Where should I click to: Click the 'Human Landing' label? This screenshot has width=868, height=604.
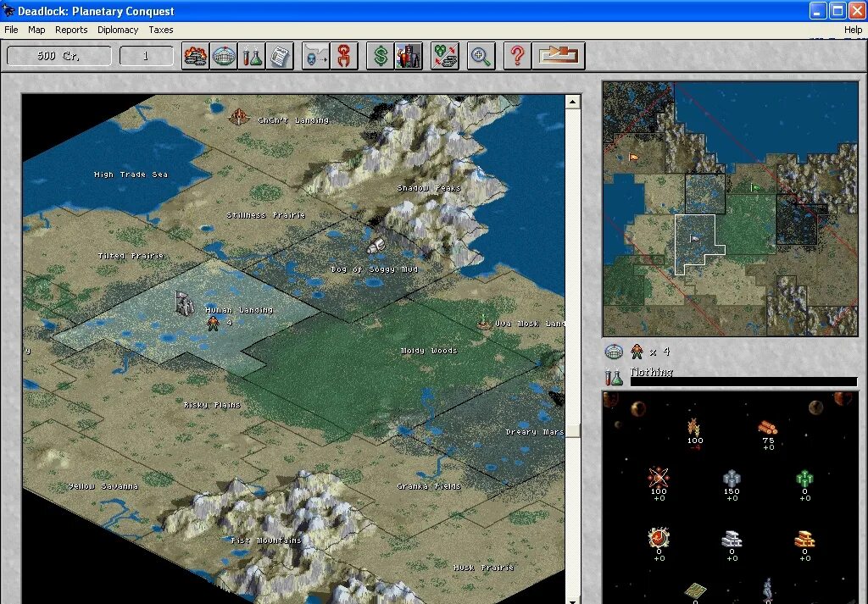click(x=239, y=310)
